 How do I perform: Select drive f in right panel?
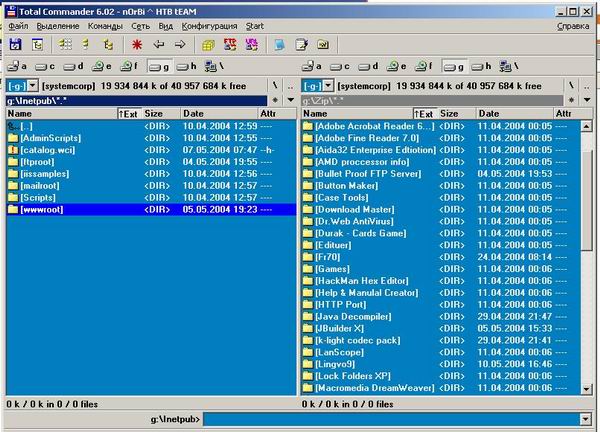coord(424,67)
